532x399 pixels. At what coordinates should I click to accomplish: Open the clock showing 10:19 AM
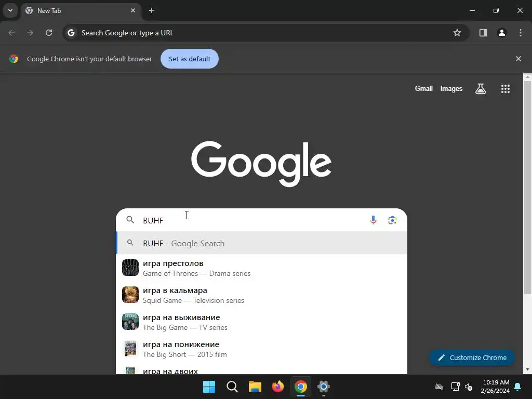(495, 387)
